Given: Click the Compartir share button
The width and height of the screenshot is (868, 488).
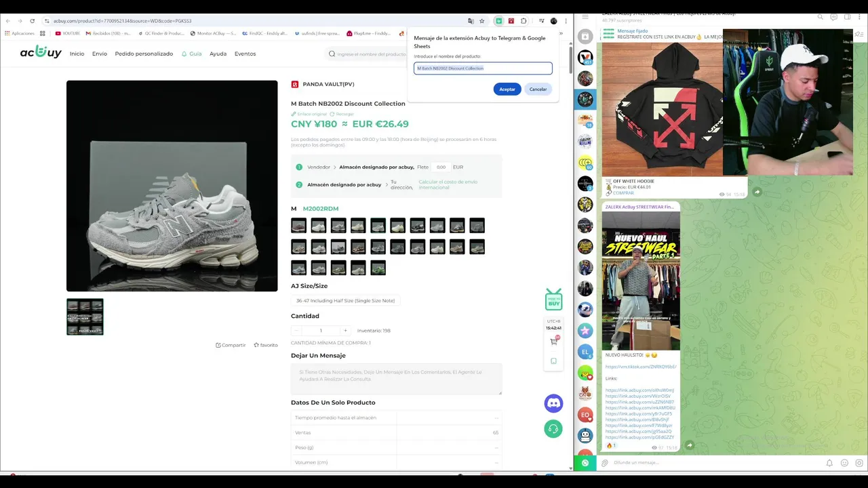Looking at the screenshot, I should tap(231, 345).
